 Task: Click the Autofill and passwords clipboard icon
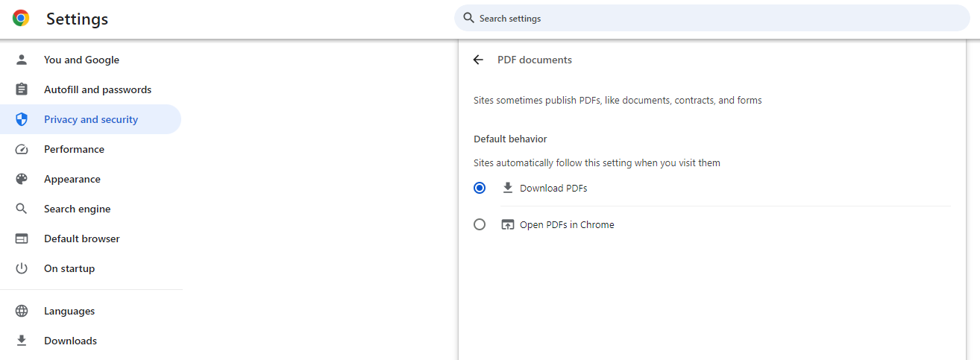[x=22, y=89]
